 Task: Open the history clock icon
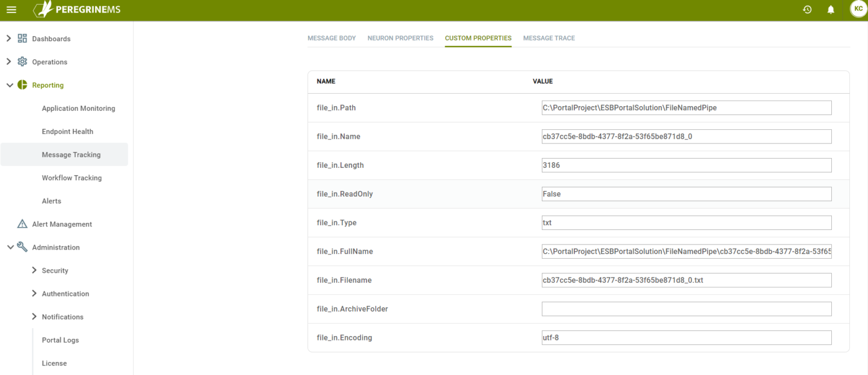click(807, 10)
